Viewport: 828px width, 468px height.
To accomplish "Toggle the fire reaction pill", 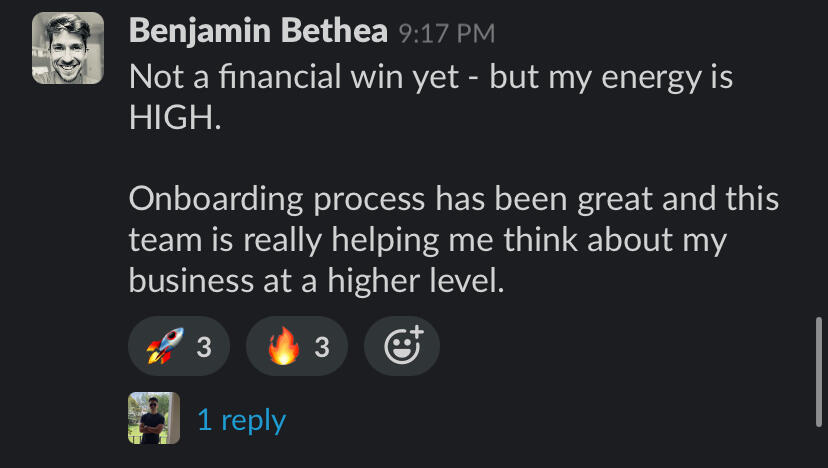I will click(297, 347).
